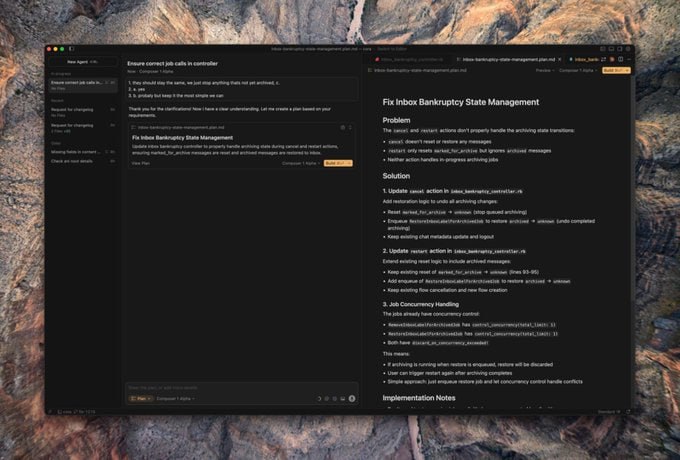The image size is (680, 460).
Task: Open Composer 1 Alpha model dropdown in chat input
Action: coord(176,398)
